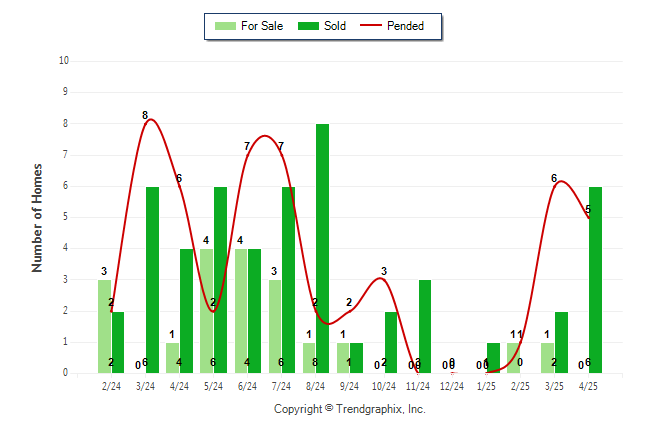Click the x-axis label 12/24
646x434 pixels.
(x=452, y=386)
